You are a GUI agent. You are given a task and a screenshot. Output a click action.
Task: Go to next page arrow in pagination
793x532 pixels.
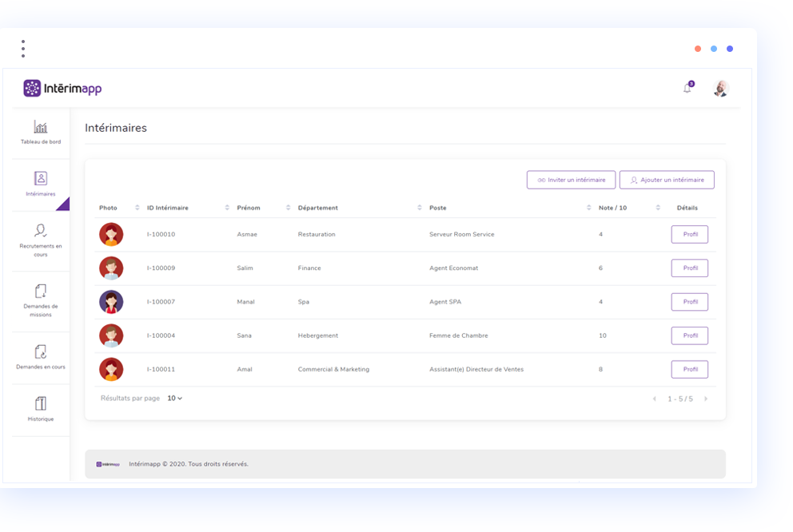[705, 399]
